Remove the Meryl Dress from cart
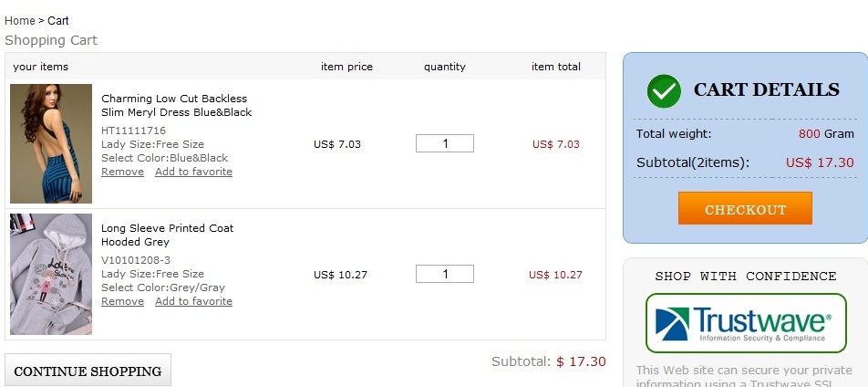868x387 pixels. [x=122, y=172]
